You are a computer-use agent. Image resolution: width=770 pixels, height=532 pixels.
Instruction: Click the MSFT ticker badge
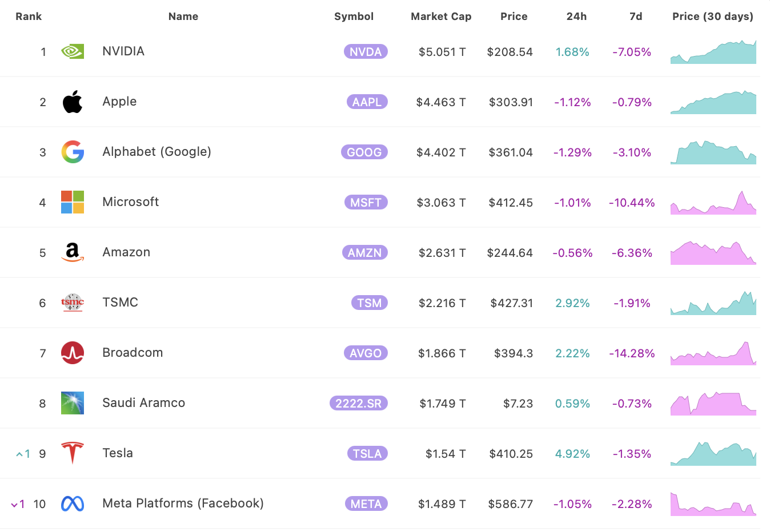pyautogui.click(x=366, y=203)
